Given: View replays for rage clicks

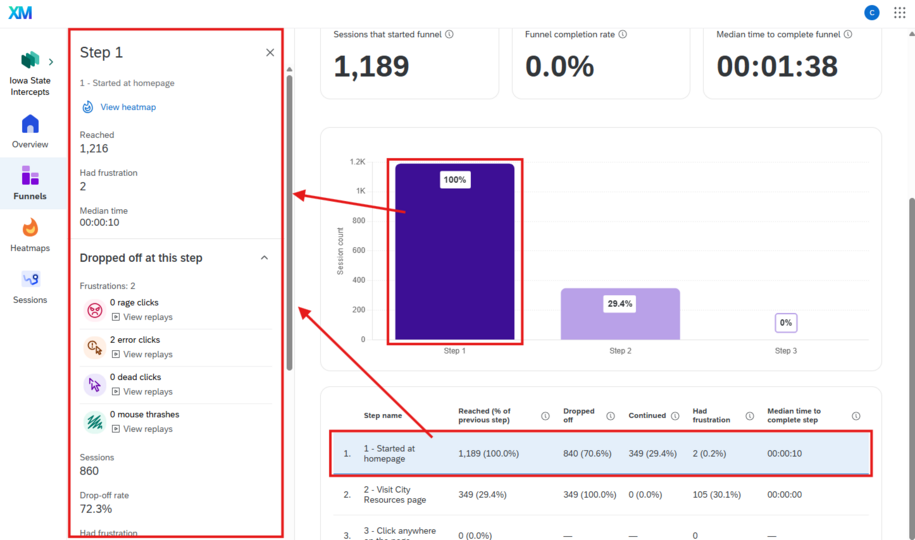Looking at the screenshot, I should [142, 317].
